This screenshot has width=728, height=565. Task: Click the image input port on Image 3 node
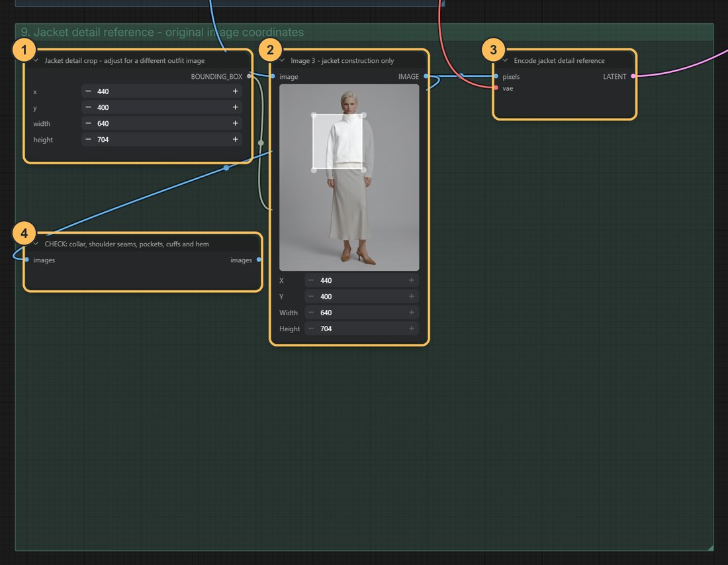point(273,76)
